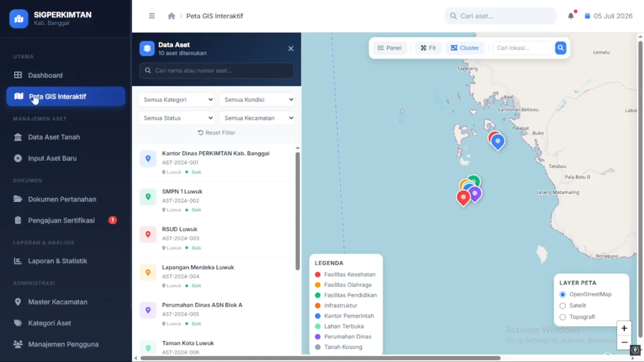Expand Semua Kategori dropdown
This screenshot has height=362, width=644.
click(x=176, y=100)
